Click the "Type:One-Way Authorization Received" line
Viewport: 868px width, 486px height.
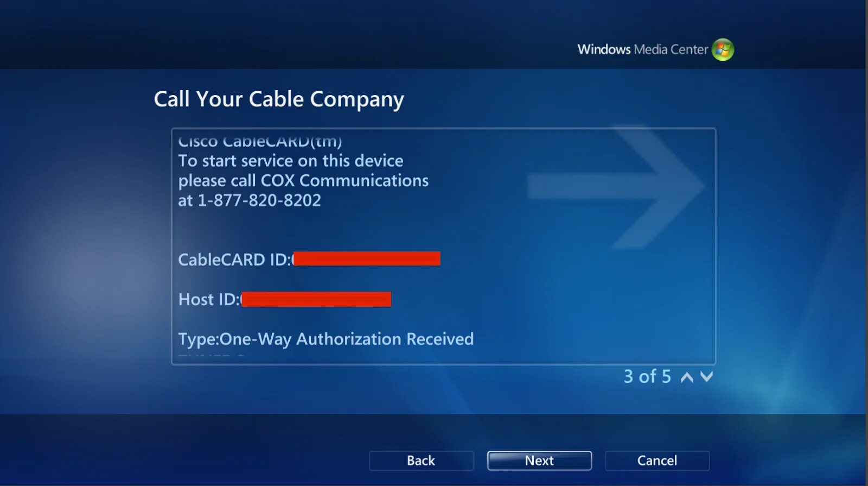click(326, 339)
